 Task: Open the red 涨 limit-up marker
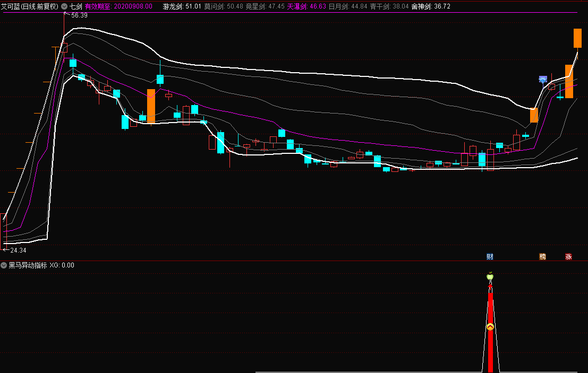568,256
